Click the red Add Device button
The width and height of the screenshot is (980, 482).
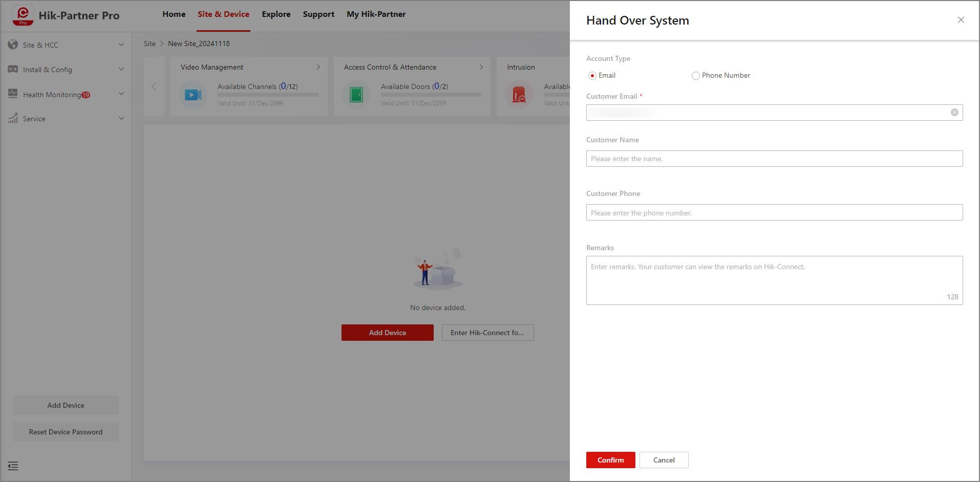point(388,333)
